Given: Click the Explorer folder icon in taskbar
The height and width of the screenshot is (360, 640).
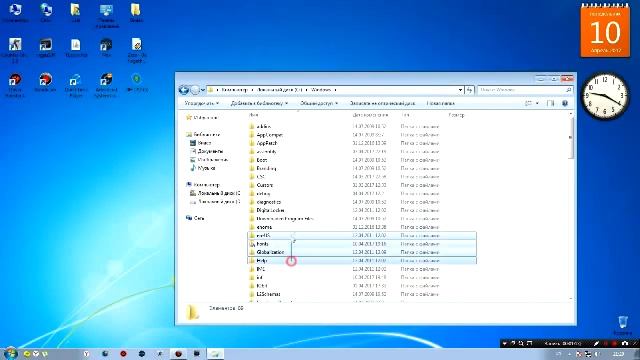Looking at the screenshot, I should tap(214, 353).
